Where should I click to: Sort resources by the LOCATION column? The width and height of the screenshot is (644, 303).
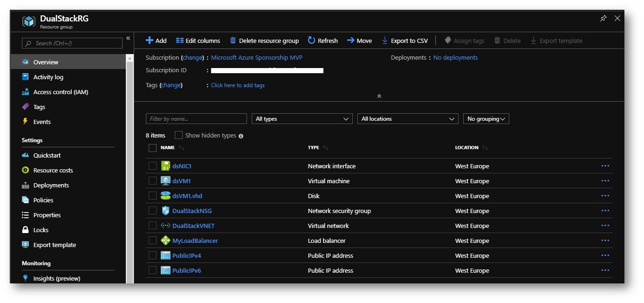pyautogui.click(x=472, y=148)
